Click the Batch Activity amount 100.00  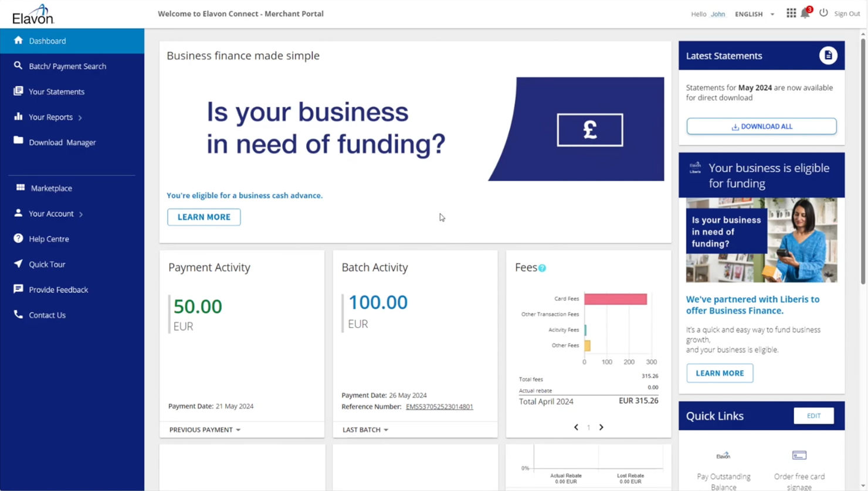click(378, 302)
